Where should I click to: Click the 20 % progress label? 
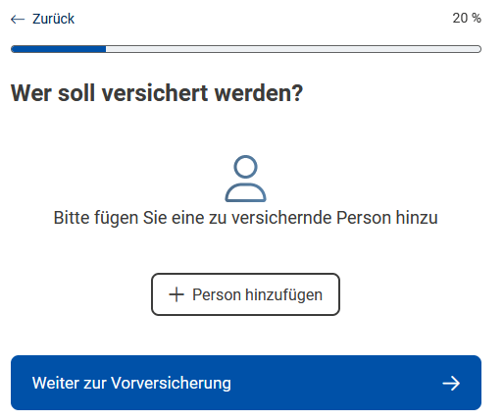(467, 18)
